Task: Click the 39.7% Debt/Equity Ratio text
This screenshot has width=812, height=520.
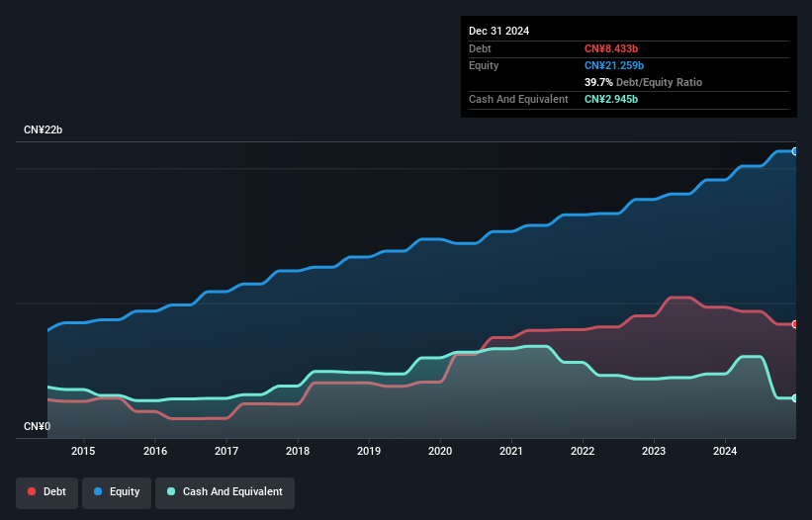Action: click(x=643, y=82)
